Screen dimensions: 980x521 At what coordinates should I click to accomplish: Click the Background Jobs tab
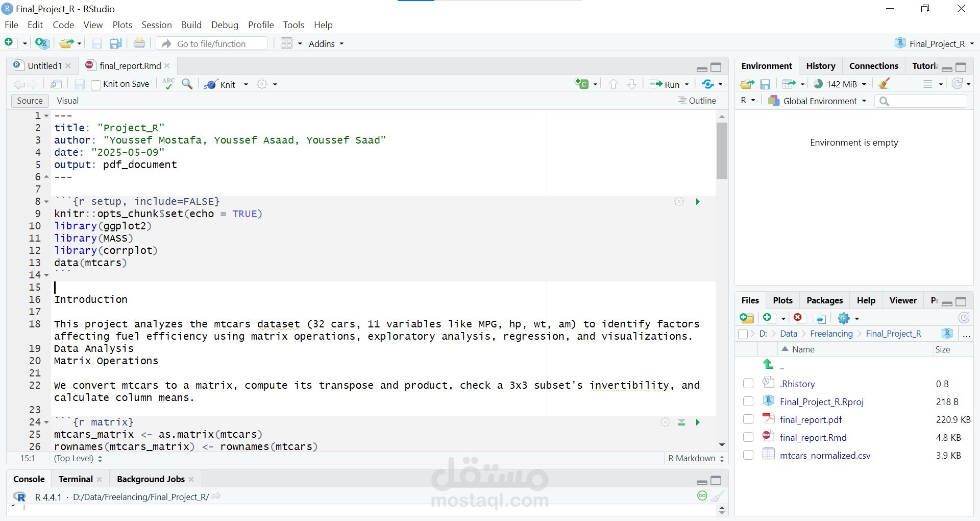click(x=151, y=479)
